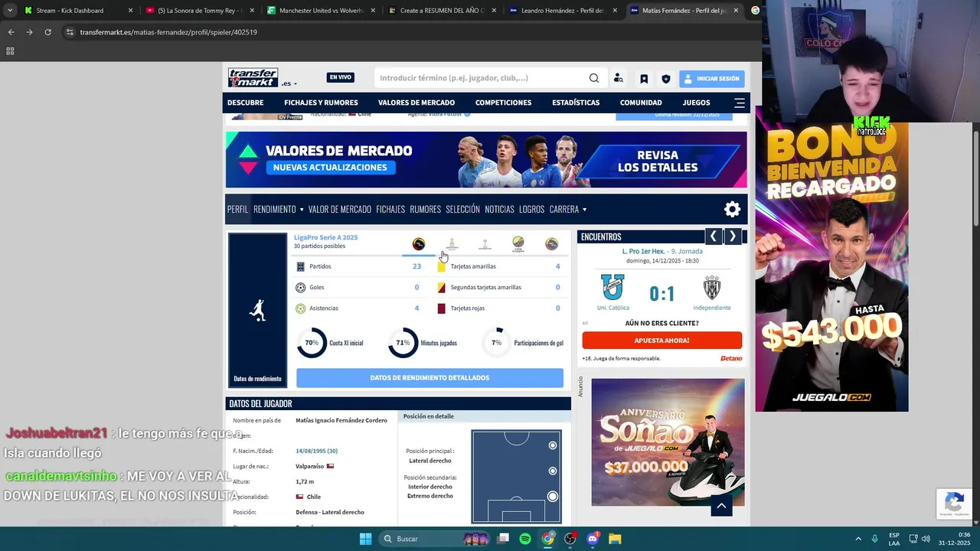
Task: Show hidden system tray icons
Action: (x=857, y=539)
